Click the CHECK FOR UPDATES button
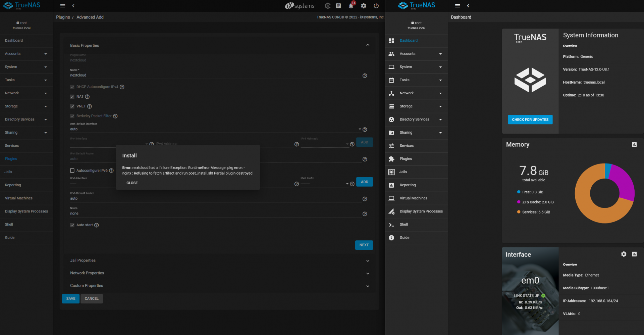The width and height of the screenshot is (644, 335). pos(530,119)
